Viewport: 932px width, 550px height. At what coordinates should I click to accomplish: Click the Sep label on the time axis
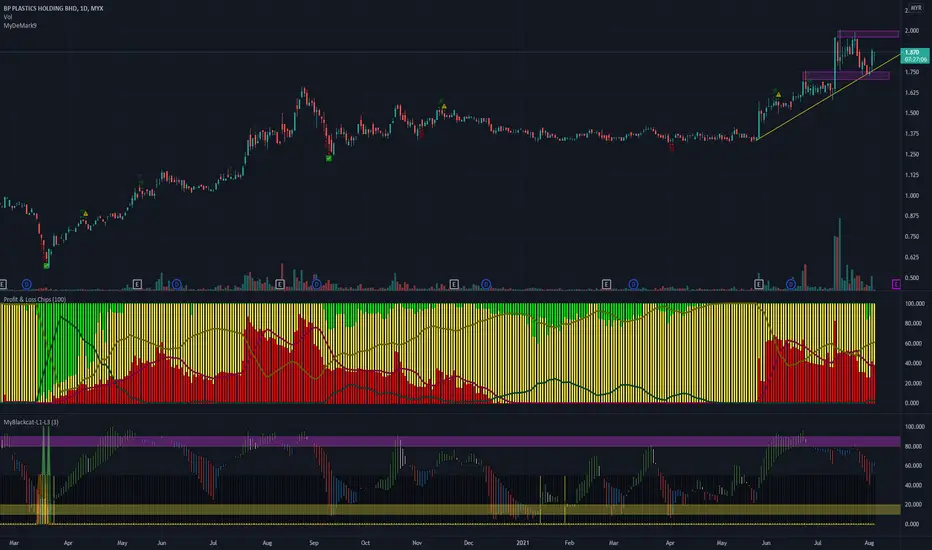click(314, 542)
